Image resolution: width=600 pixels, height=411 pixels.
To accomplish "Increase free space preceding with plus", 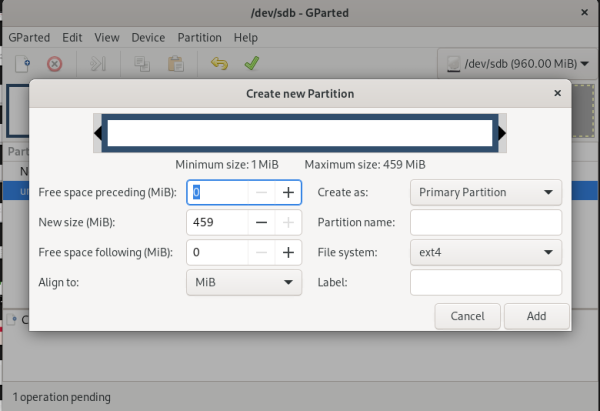I will tap(288, 192).
